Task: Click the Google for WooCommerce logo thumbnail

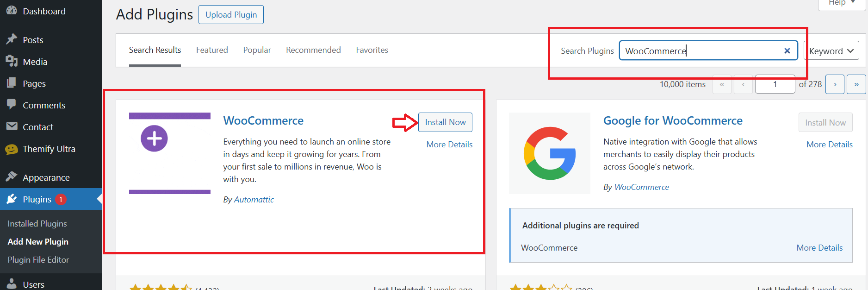Action: (x=550, y=153)
